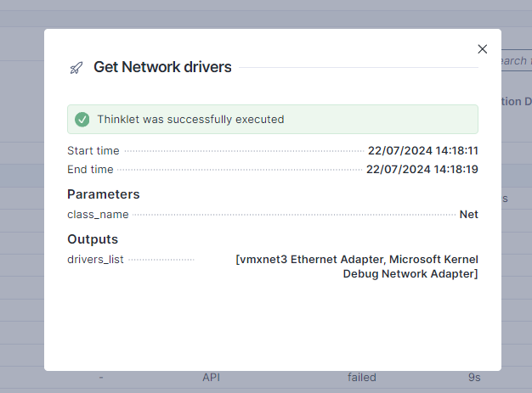Select the start time value 14:18:11
Viewport: 532px width, 393px height.
point(422,151)
